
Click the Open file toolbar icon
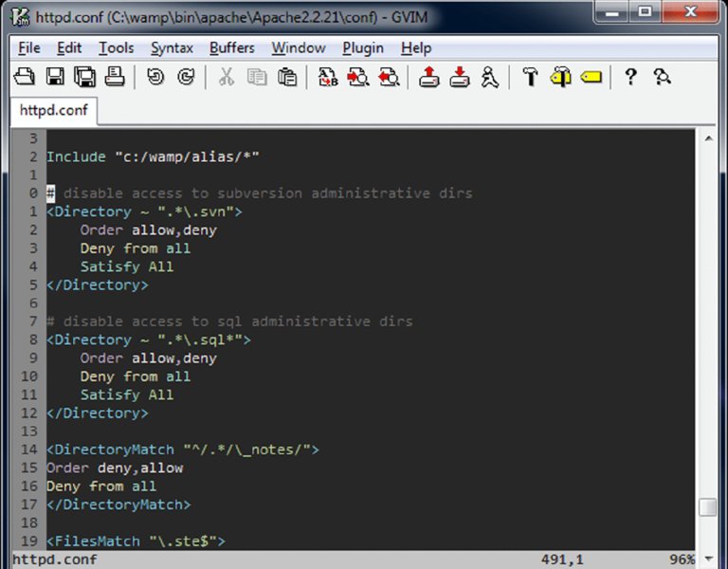click(x=25, y=78)
